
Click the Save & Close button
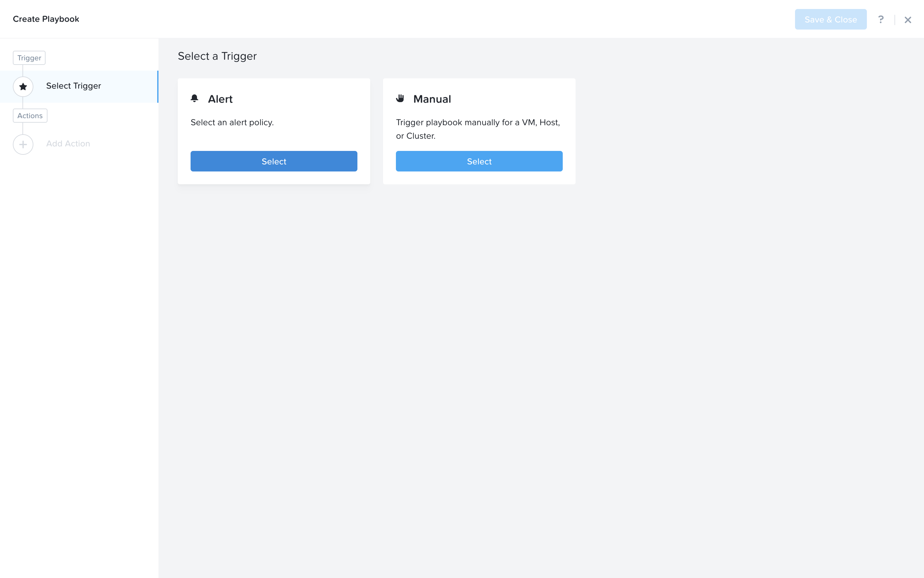[830, 19]
